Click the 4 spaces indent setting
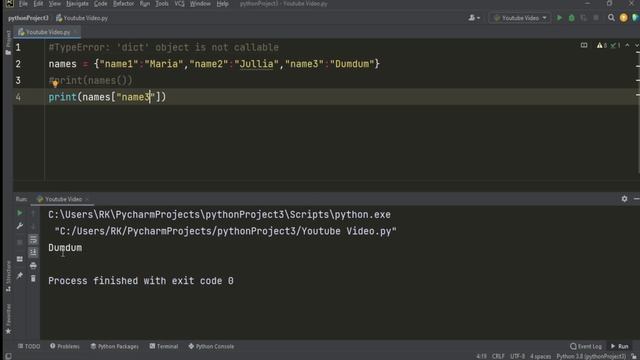Screen dimensions: 640x360 541,356
